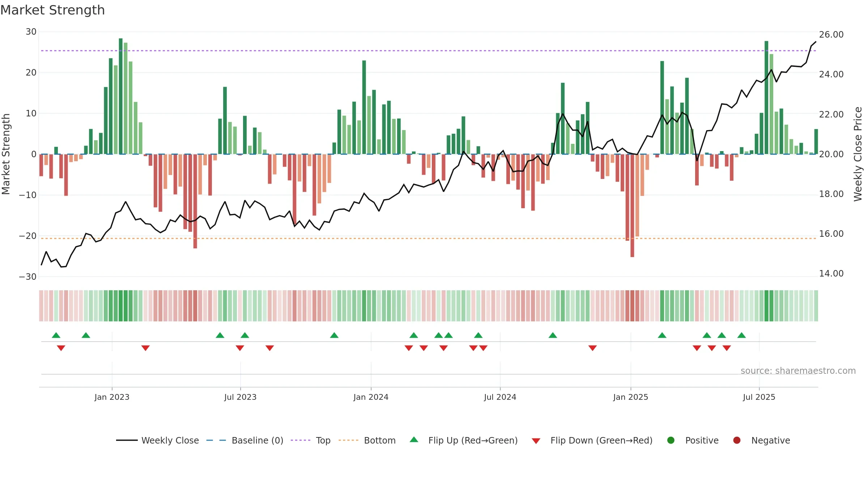Click the Jan 2025 axis label
868x488 pixels.
630,397
